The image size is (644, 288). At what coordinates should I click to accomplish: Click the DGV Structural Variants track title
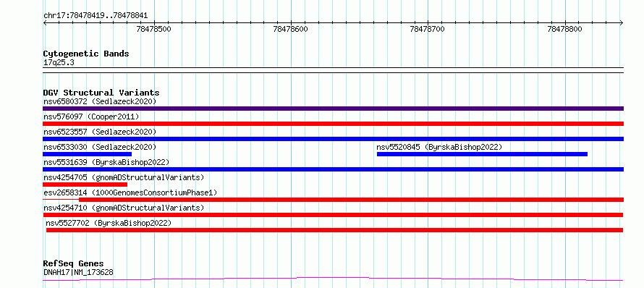(101, 93)
